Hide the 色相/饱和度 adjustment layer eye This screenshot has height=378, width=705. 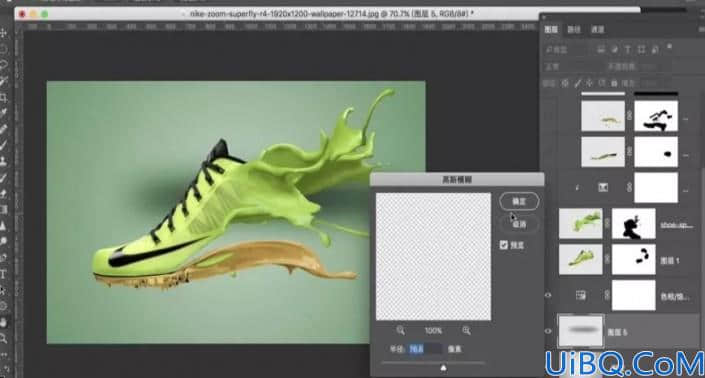[548, 295]
